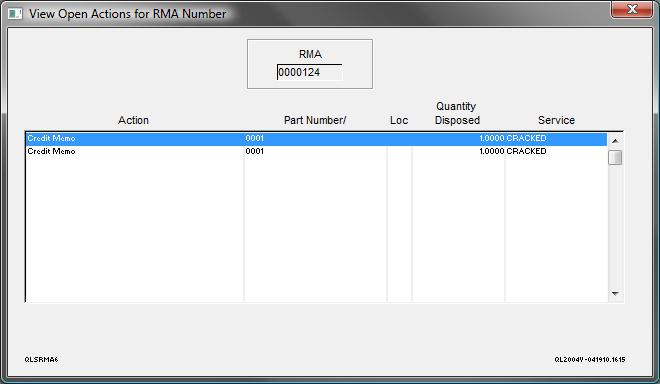Click the window icon in title bar

point(15,13)
